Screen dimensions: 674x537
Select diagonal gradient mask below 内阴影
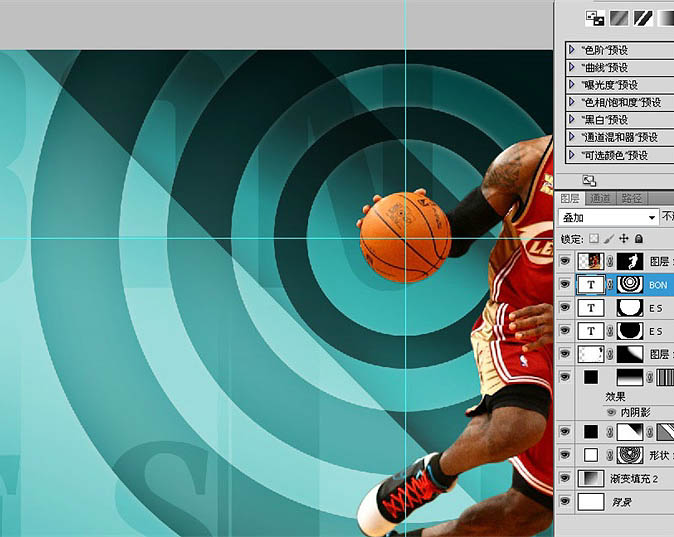point(630,432)
